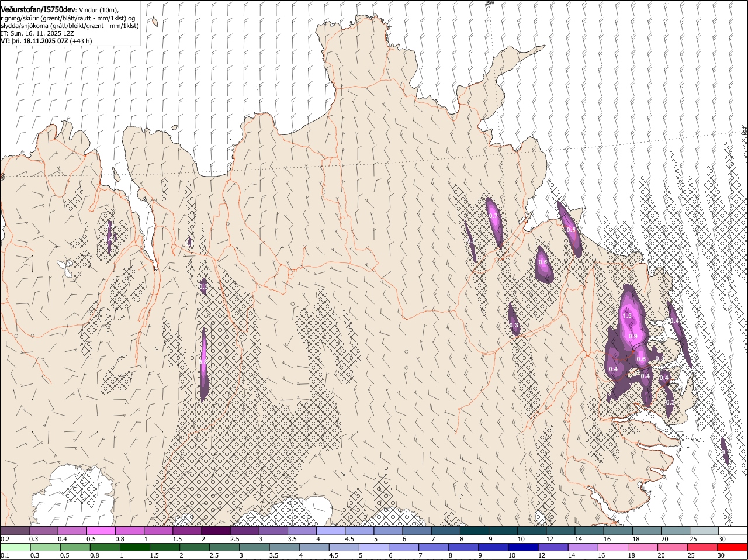748x560 pixels.
Task: Pick the lilac swatch labeled 14
Action: pos(583,547)
